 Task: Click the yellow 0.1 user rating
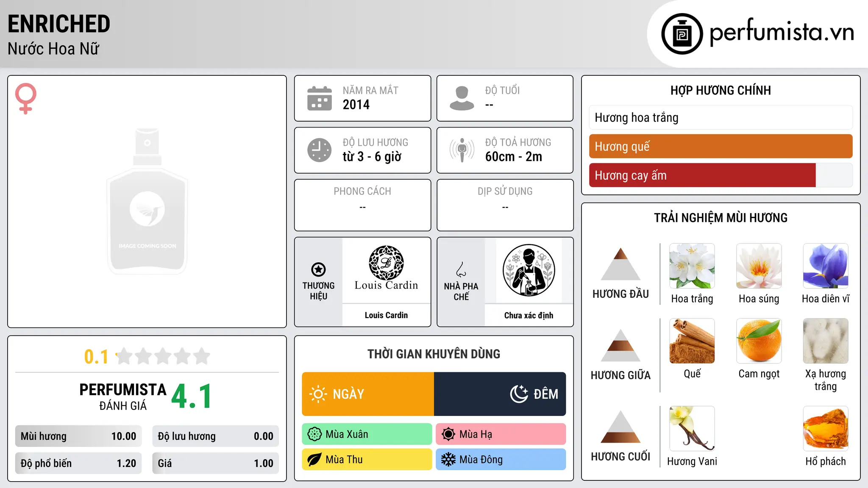point(96,357)
